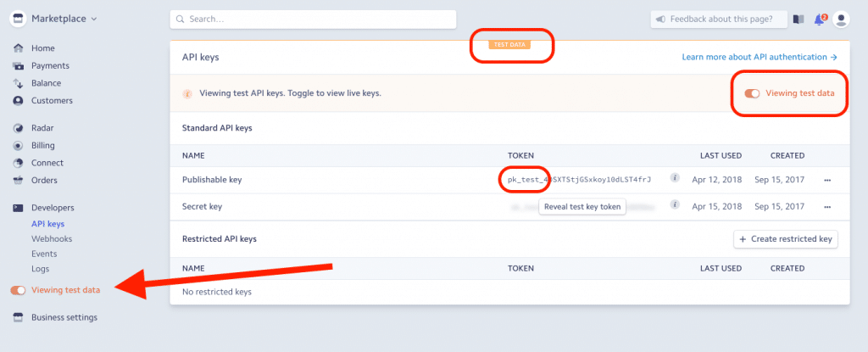Viewport: 868px width, 352px height.
Task: Click the No restricted keys text
Action: click(217, 292)
